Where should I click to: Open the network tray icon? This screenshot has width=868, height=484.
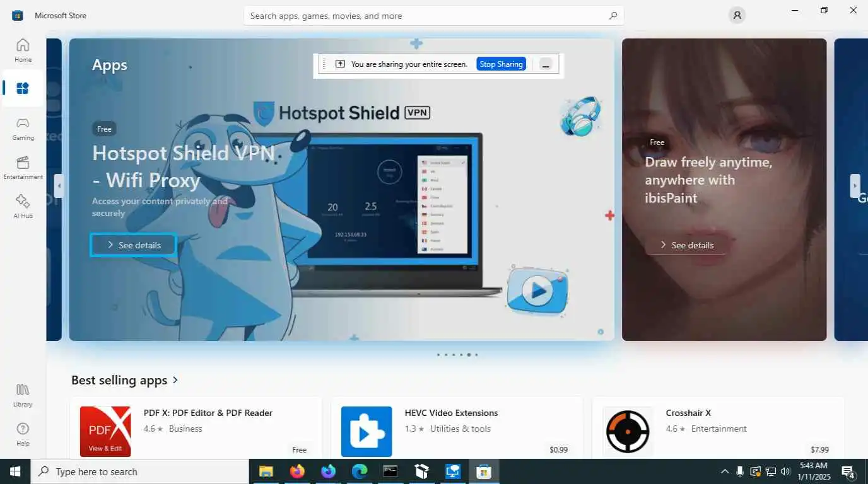770,471
